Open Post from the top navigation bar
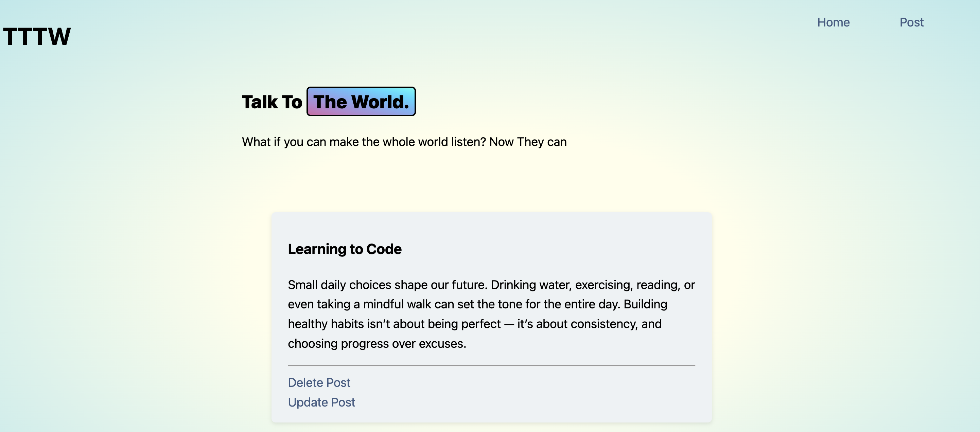980x432 pixels. [911, 22]
